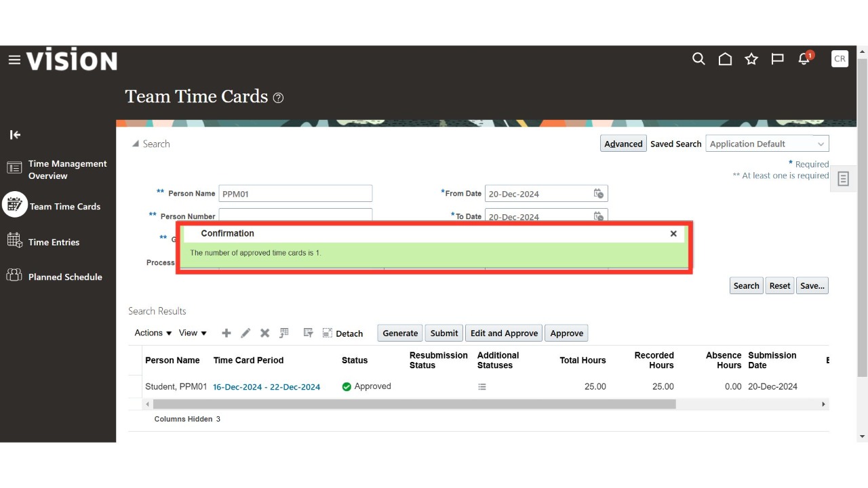Click the Save... button
Image resolution: width=868 pixels, height=488 pixels.
(812, 285)
